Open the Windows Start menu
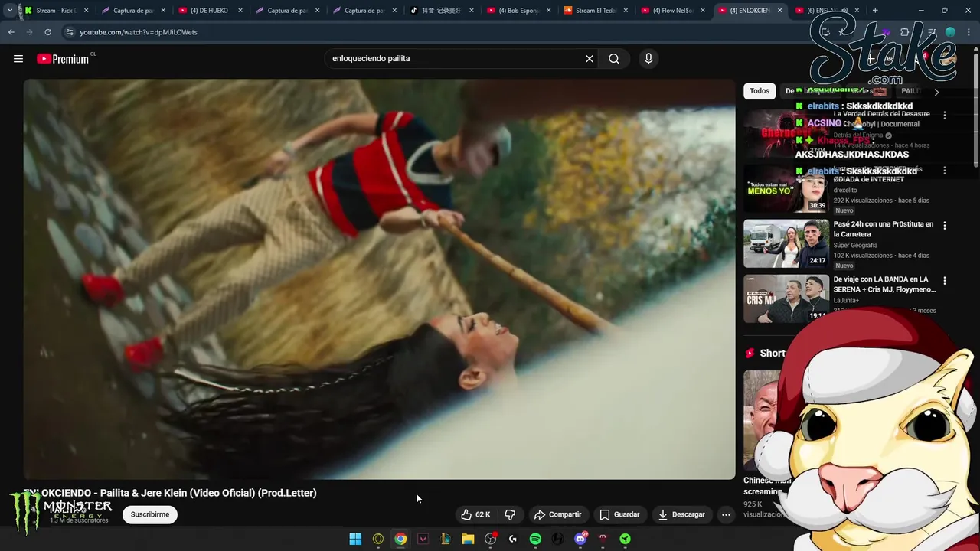980x551 pixels. (x=355, y=540)
